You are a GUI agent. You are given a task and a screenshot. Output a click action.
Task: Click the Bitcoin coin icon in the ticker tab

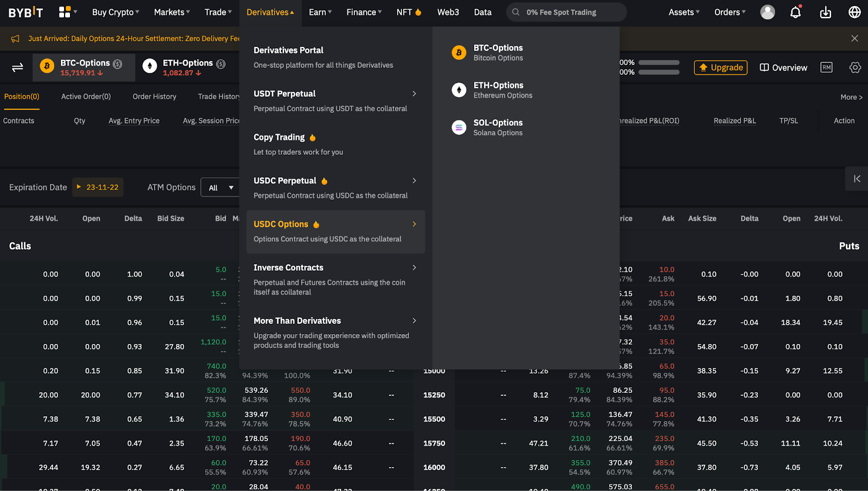click(x=47, y=66)
